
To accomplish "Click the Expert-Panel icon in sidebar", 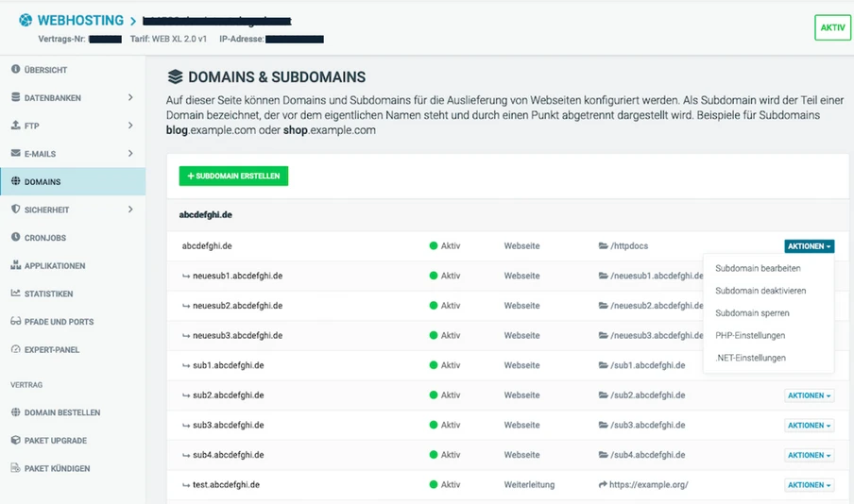I will 16,350.
